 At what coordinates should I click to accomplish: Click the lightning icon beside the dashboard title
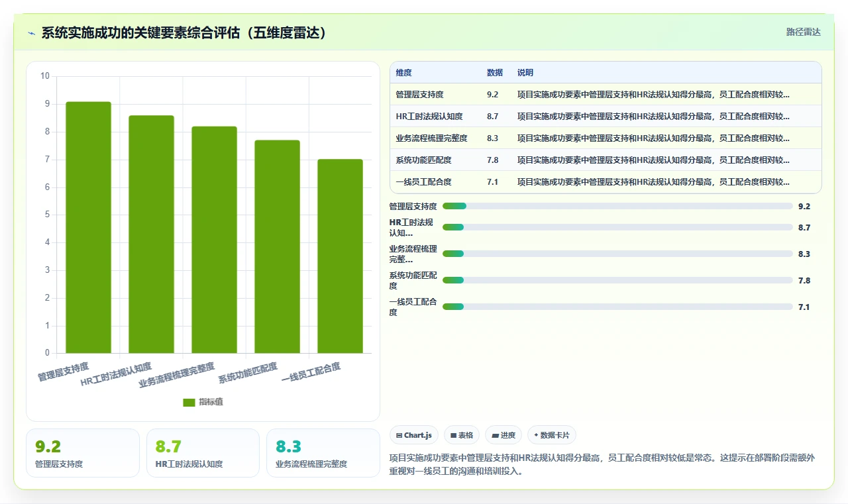32,33
